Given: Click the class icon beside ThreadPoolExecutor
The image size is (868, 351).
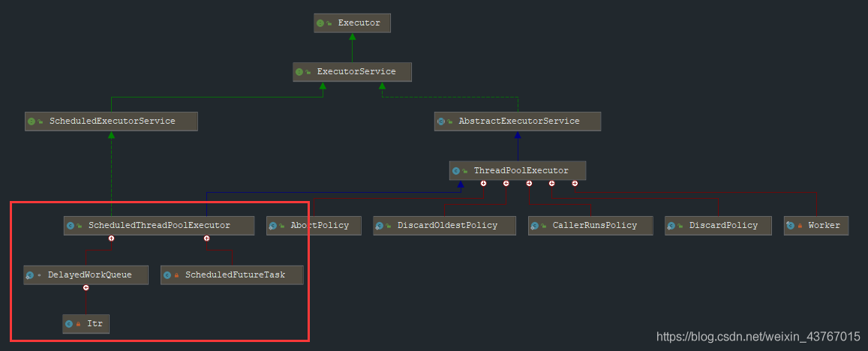Looking at the screenshot, I should point(456,171).
